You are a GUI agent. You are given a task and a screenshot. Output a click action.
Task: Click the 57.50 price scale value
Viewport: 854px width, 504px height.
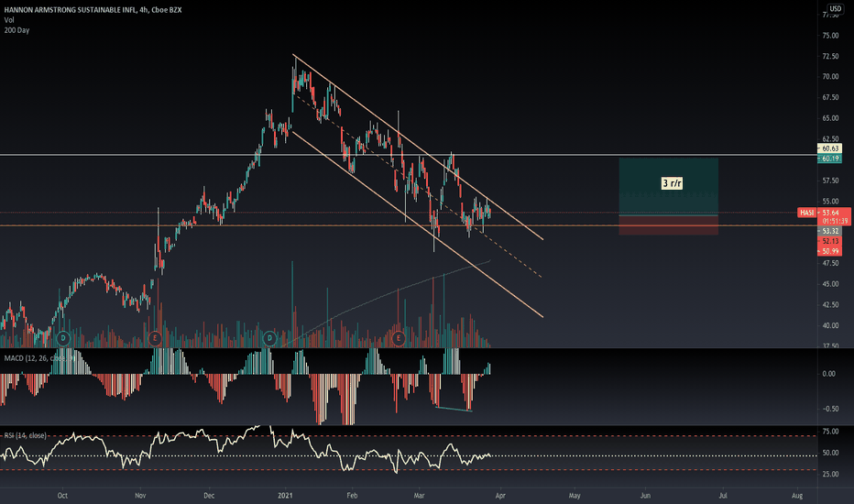pyautogui.click(x=830, y=181)
